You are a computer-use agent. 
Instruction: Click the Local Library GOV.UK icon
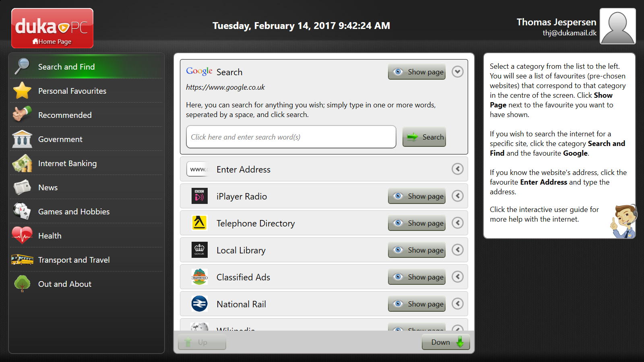(199, 250)
